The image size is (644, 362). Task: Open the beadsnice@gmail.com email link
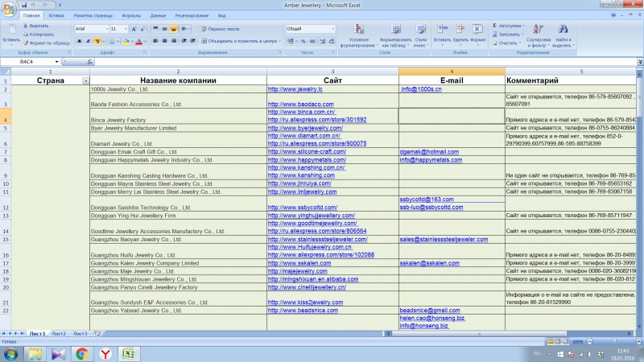pos(430,311)
